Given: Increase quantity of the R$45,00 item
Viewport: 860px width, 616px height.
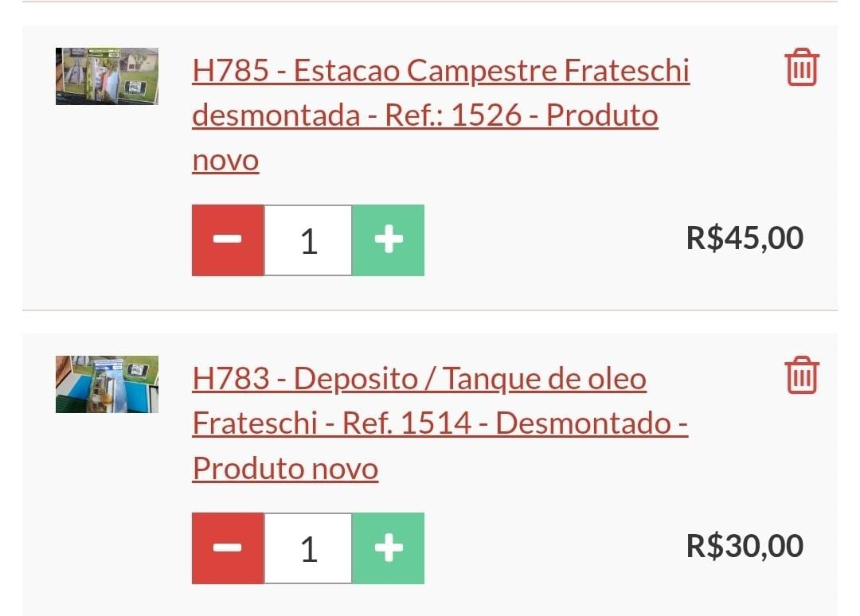Looking at the screenshot, I should (389, 240).
